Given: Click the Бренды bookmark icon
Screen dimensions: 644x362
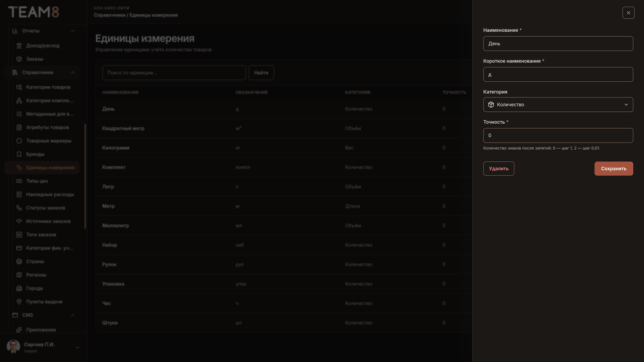Looking at the screenshot, I should pos(19,154).
